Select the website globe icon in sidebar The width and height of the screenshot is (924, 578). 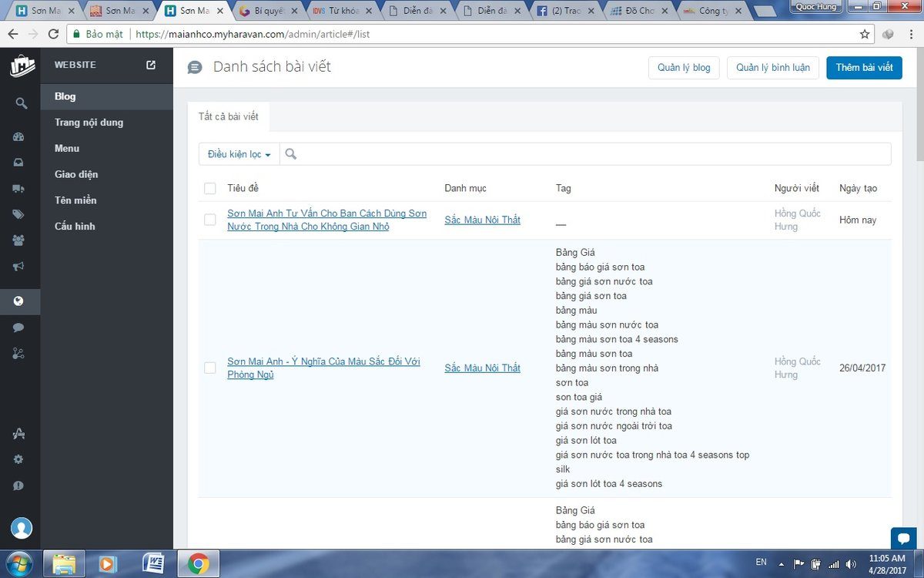click(19, 301)
